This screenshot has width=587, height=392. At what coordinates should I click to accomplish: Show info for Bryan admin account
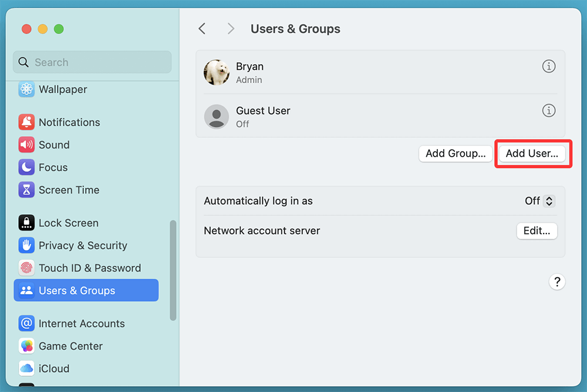(548, 66)
